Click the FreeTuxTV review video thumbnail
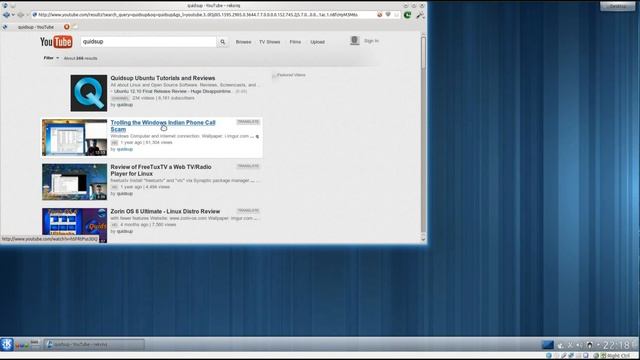640x360 pixels. [74, 182]
